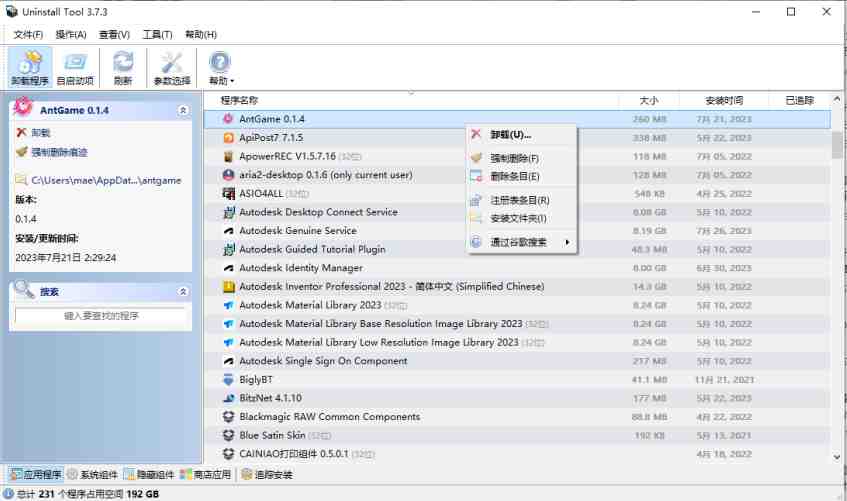This screenshot has height=501, width=847.
Task: Click the 已追踪 column header
Action: pos(799,101)
